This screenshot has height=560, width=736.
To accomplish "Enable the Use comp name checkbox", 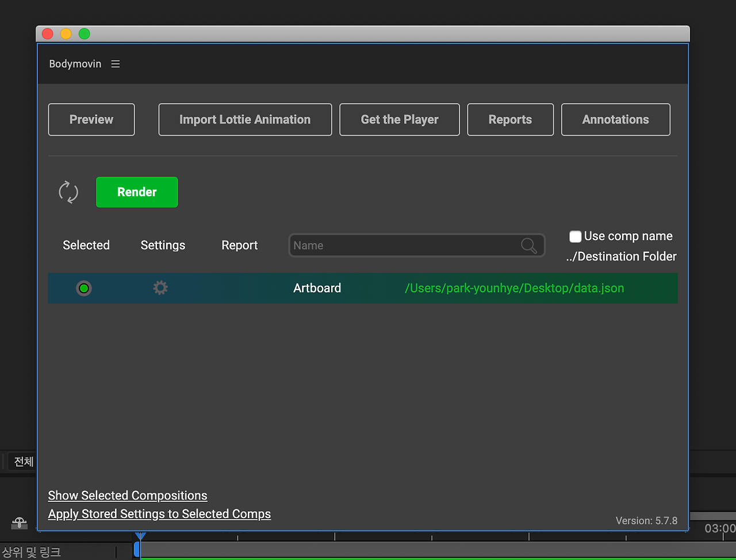I will [x=575, y=236].
